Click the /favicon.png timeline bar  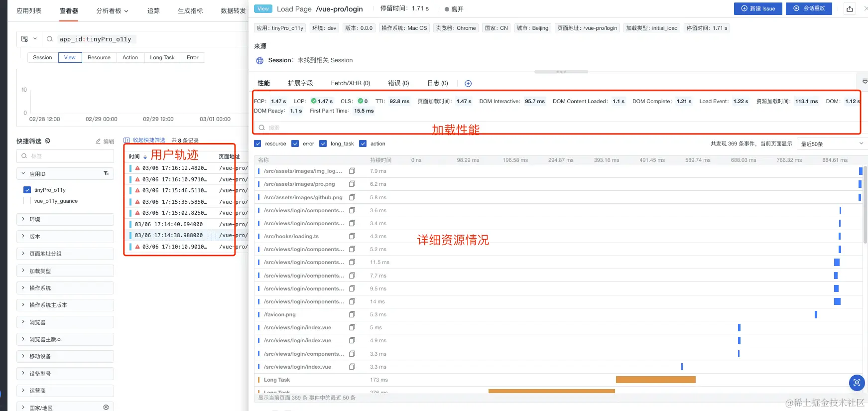(816, 314)
